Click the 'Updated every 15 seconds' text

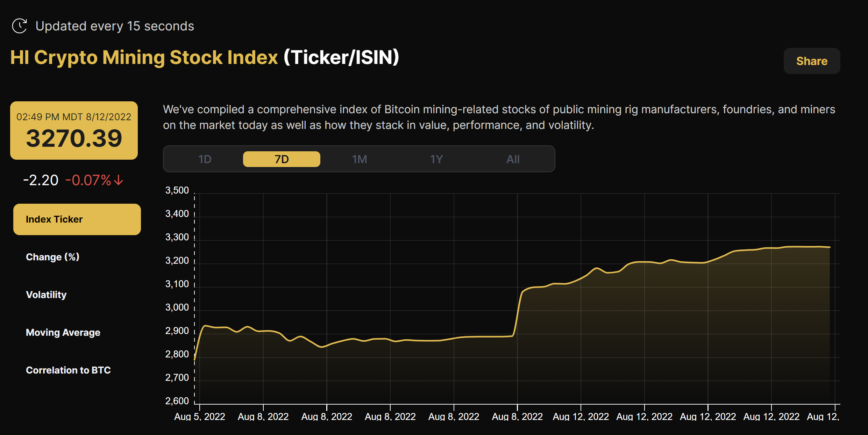115,26
